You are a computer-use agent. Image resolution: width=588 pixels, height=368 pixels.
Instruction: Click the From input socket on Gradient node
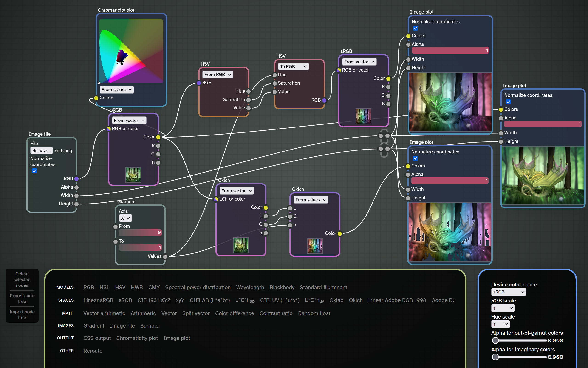pyautogui.click(x=116, y=227)
